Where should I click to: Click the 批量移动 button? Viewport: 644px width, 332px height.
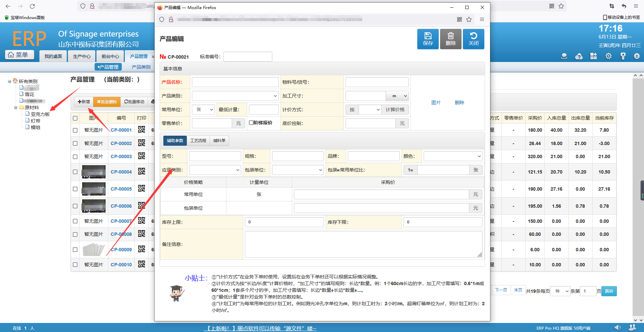click(134, 102)
